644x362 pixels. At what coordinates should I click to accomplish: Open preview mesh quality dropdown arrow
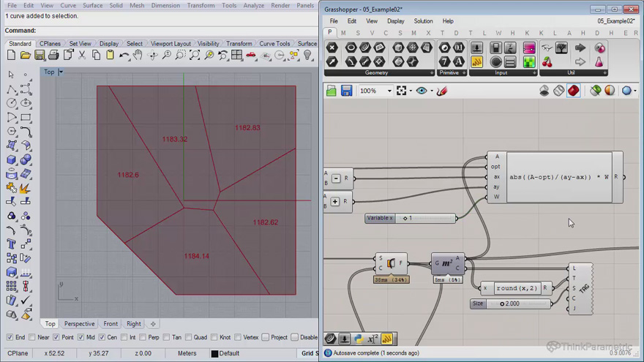tap(635, 91)
